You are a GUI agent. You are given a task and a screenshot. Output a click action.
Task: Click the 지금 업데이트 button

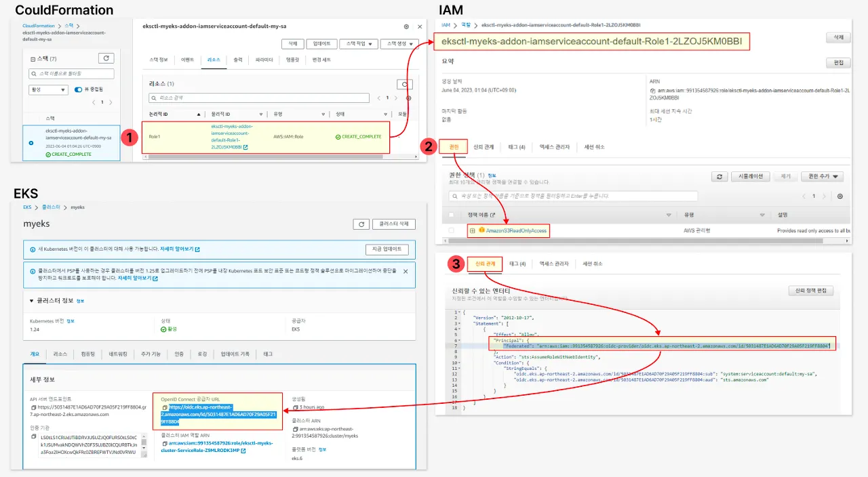click(x=387, y=249)
